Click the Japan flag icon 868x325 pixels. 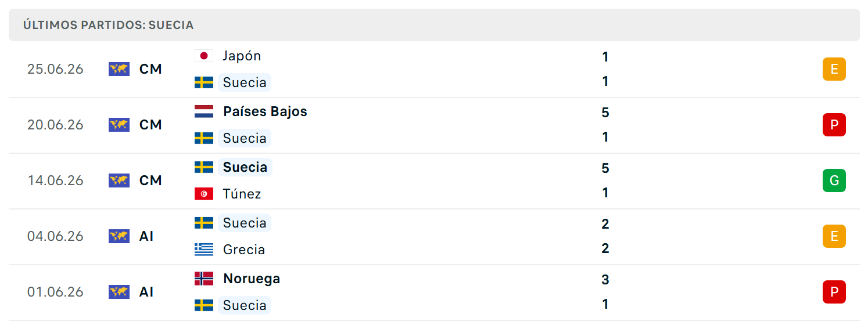click(204, 56)
